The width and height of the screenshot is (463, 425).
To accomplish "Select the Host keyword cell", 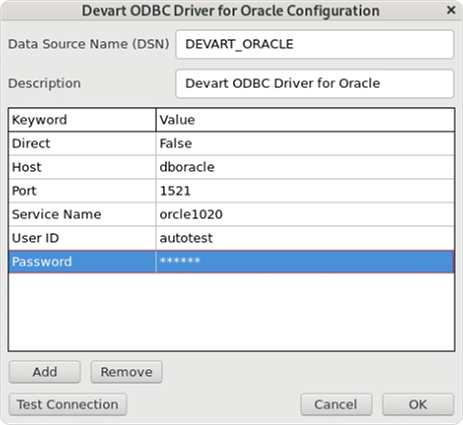I will click(x=82, y=167).
